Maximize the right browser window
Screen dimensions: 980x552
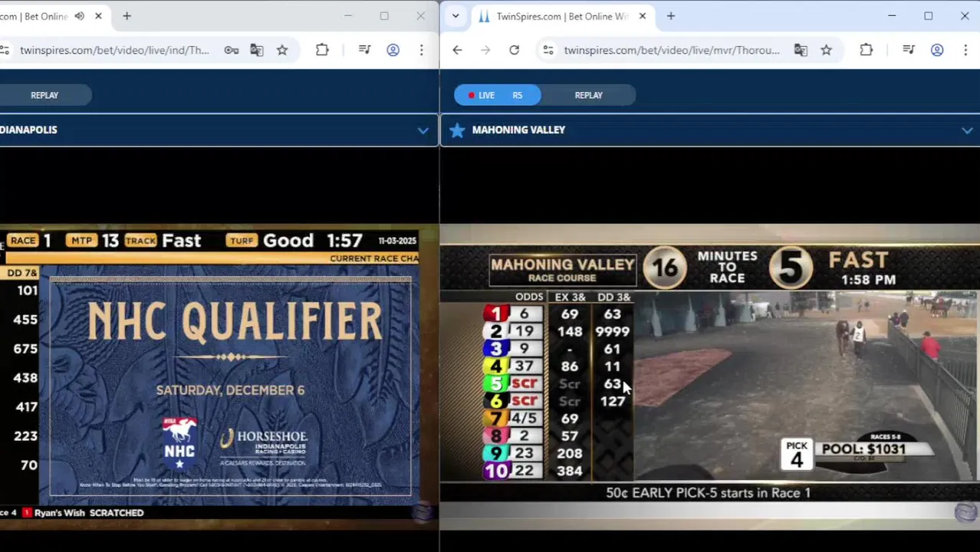pyautogui.click(x=929, y=16)
